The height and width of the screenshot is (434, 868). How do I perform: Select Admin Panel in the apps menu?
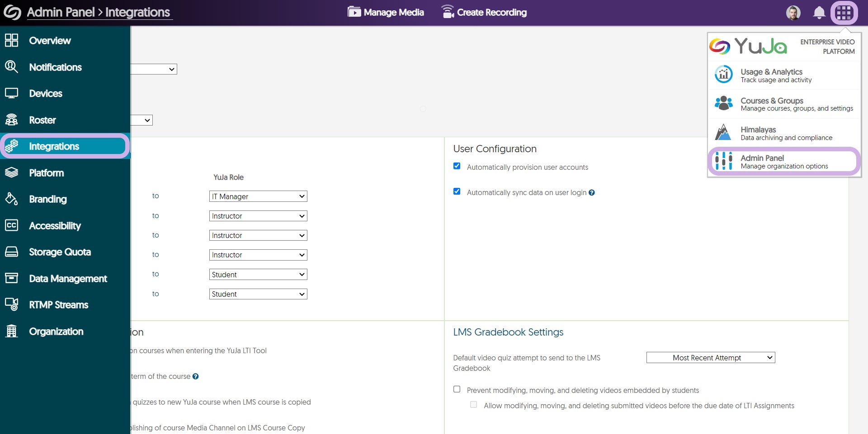click(x=783, y=161)
